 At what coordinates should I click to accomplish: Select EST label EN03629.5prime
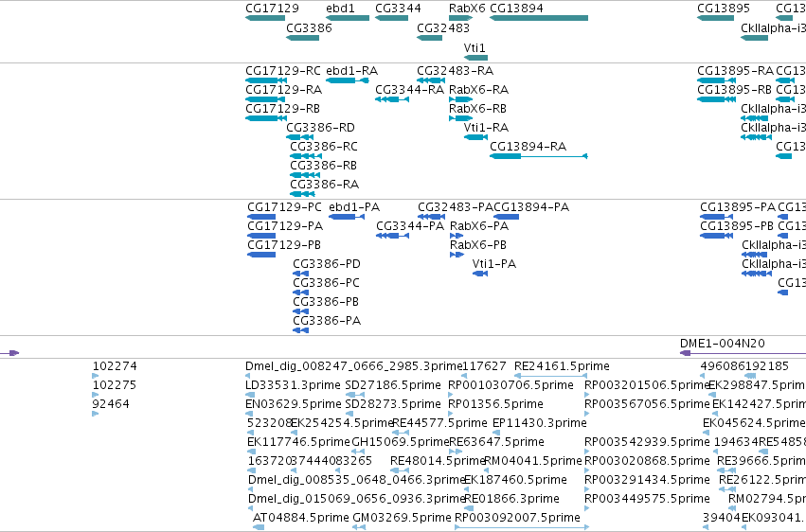point(294,403)
